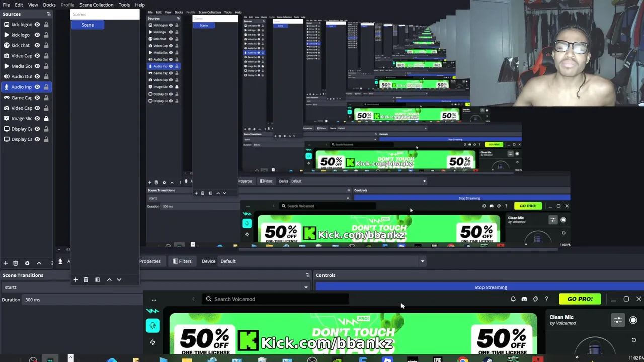Click the Audio Output speaker icon
This screenshot has width=644, height=362.
(7, 76)
